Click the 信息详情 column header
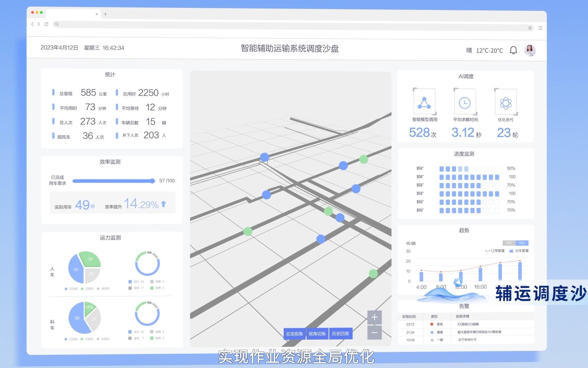 pyautogui.click(x=462, y=317)
